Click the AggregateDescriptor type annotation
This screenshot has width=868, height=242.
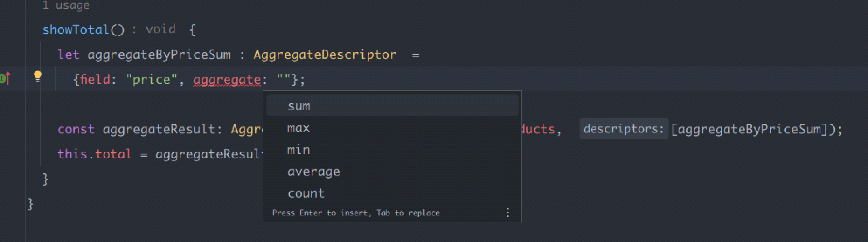click(325, 55)
